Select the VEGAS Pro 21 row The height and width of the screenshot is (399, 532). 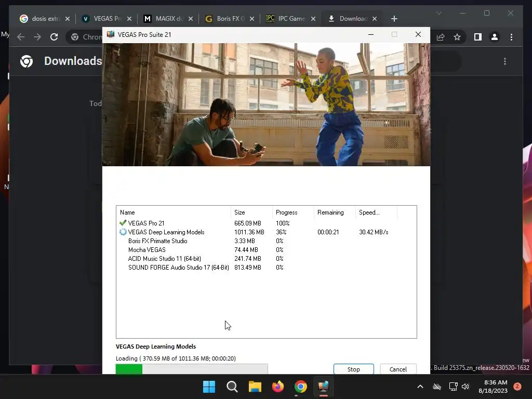coord(266,223)
